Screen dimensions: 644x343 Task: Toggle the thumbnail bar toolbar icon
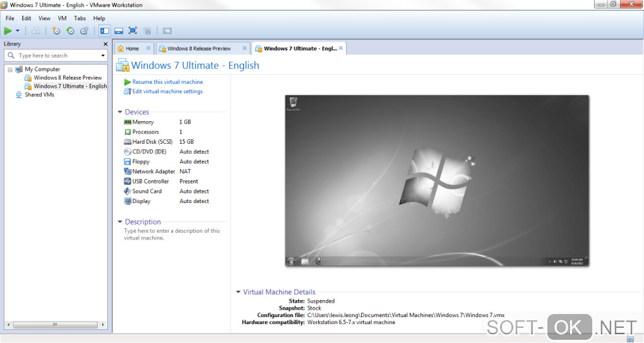click(119, 31)
